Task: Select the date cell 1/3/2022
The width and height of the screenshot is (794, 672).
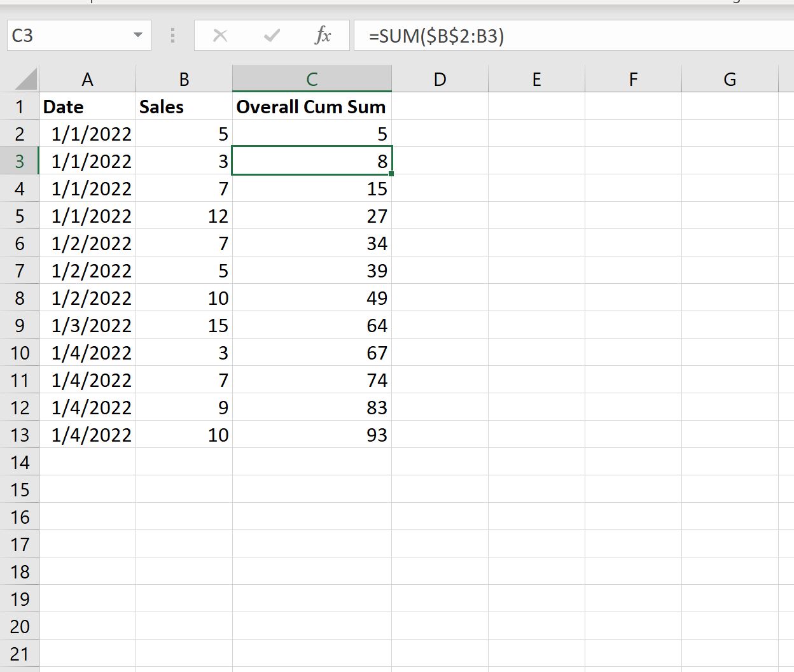Action: coord(87,325)
